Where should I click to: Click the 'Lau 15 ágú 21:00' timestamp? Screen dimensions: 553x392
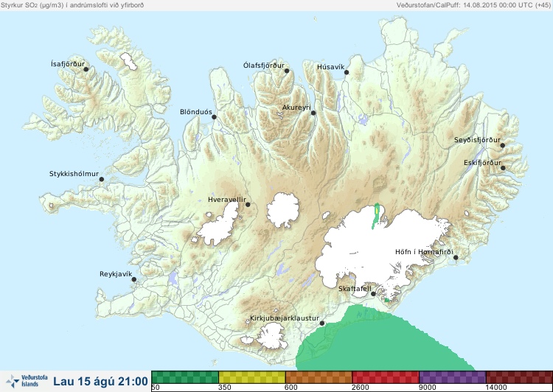[100, 382]
